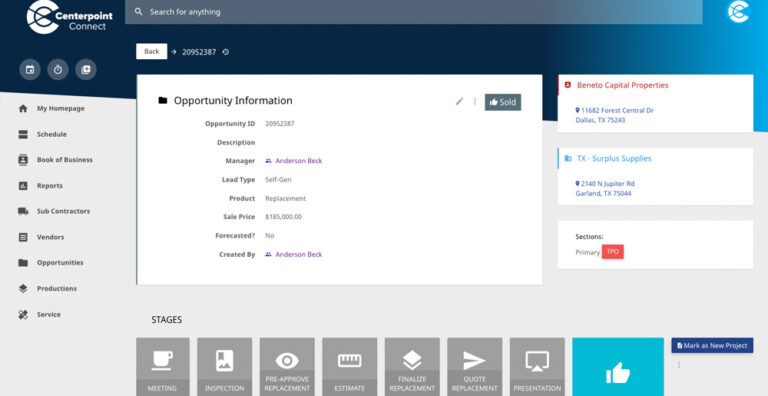Open the calendar icon in sidebar header
This screenshot has width=768, height=396.
30,70
